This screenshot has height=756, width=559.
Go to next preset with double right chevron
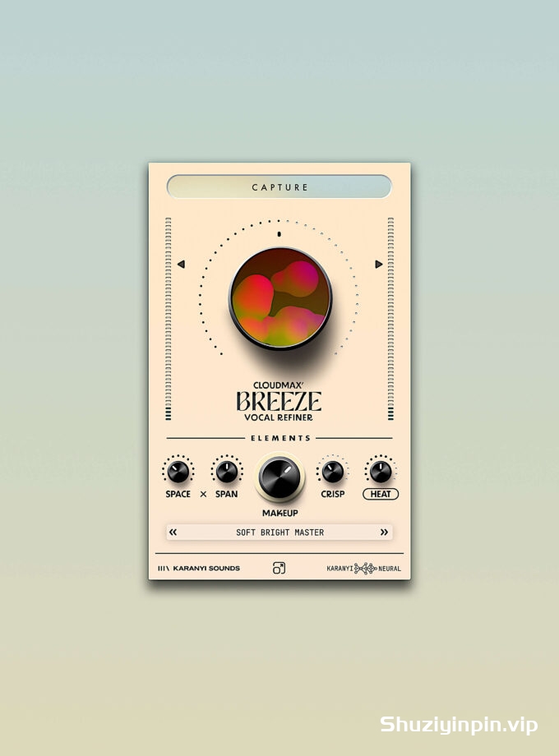pos(384,532)
